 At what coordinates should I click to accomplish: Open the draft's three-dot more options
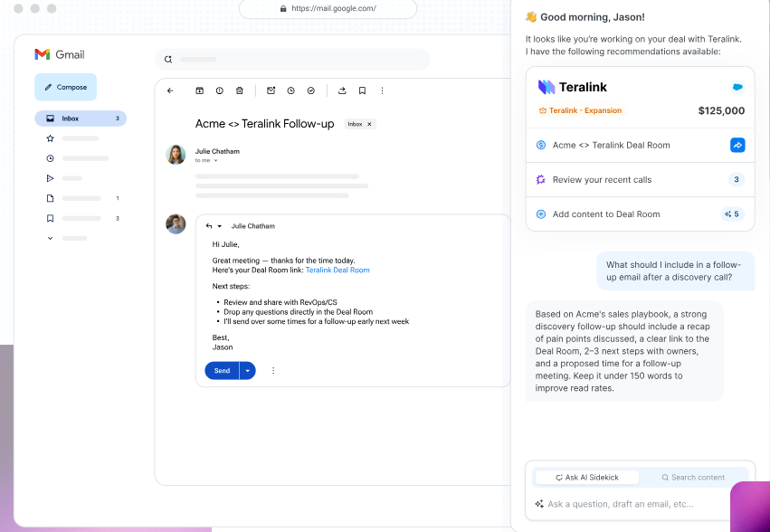tap(273, 370)
